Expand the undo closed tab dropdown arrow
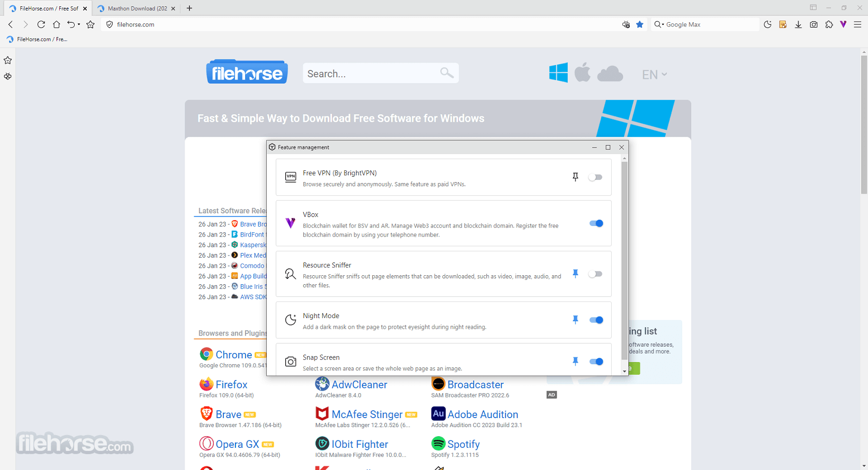 (x=79, y=24)
